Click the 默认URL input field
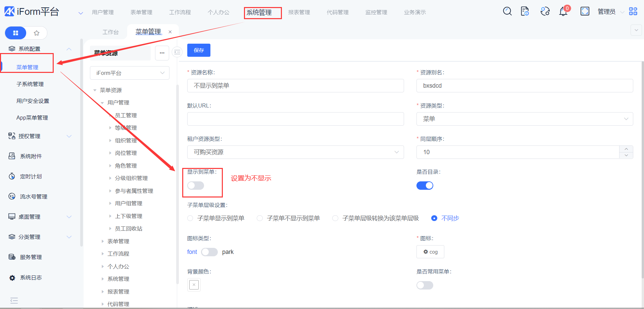This screenshot has height=309, width=644. (x=295, y=119)
